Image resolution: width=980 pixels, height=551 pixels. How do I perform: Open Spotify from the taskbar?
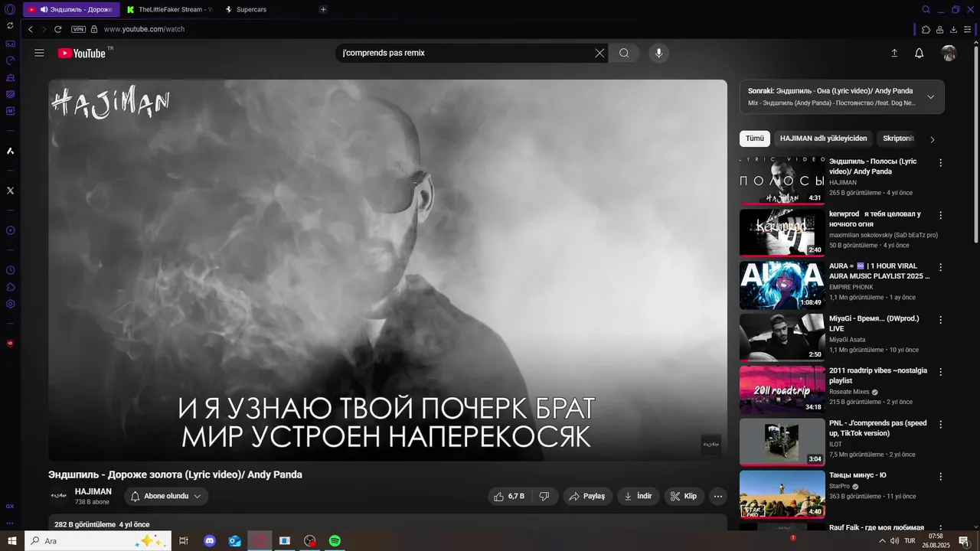335,541
